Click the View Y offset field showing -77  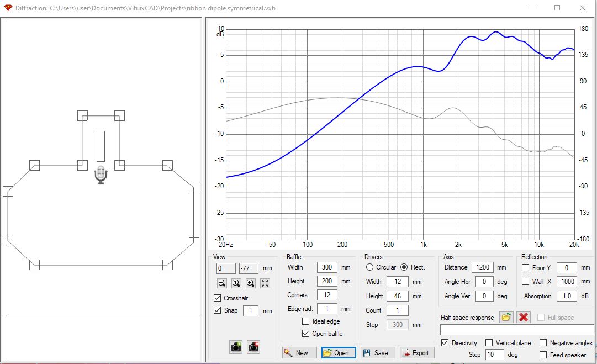click(249, 268)
